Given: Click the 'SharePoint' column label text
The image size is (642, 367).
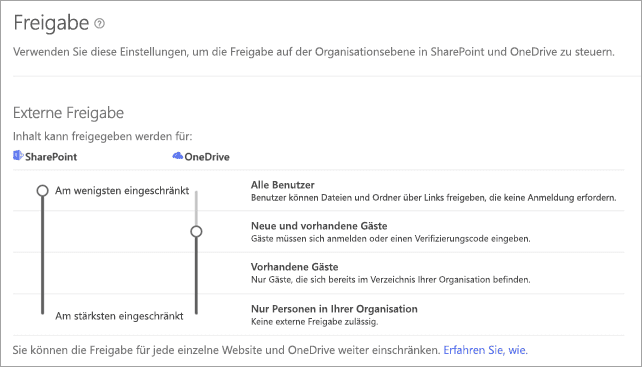Looking at the screenshot, I should pyautogui.click(x=51, y=157).
